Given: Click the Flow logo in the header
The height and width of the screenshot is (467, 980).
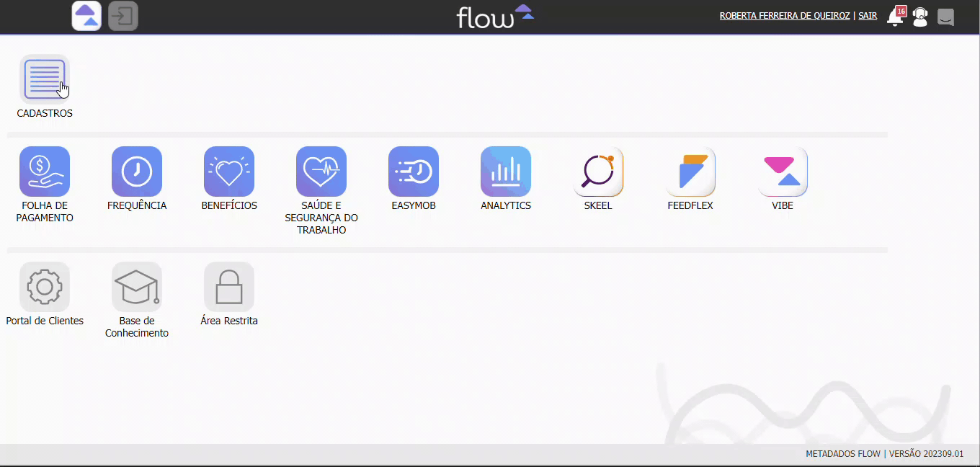Looking at the screenshot, I should point(495,16).
